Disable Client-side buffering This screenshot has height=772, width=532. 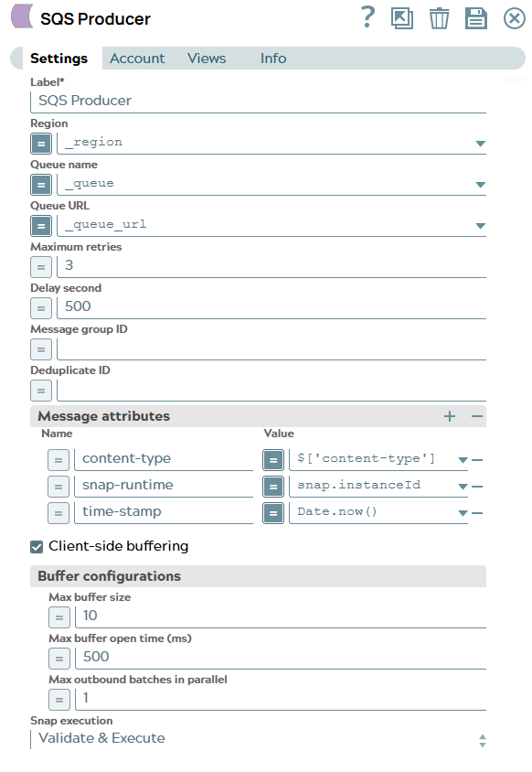(x=36, y=546)
